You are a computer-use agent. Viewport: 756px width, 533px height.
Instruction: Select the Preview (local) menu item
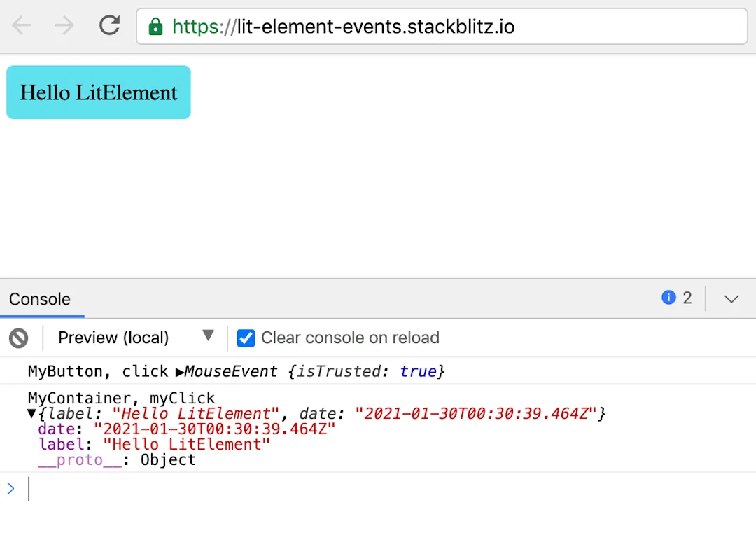point(113,338)
